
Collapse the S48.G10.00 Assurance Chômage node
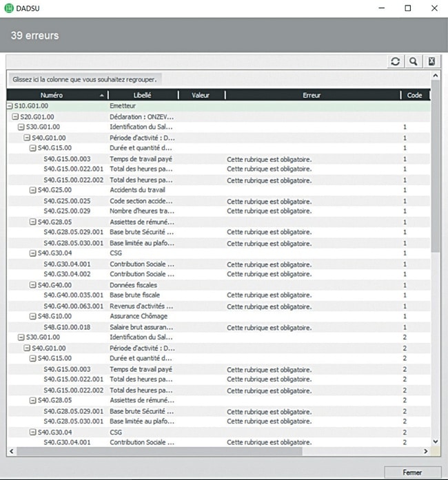33,316
